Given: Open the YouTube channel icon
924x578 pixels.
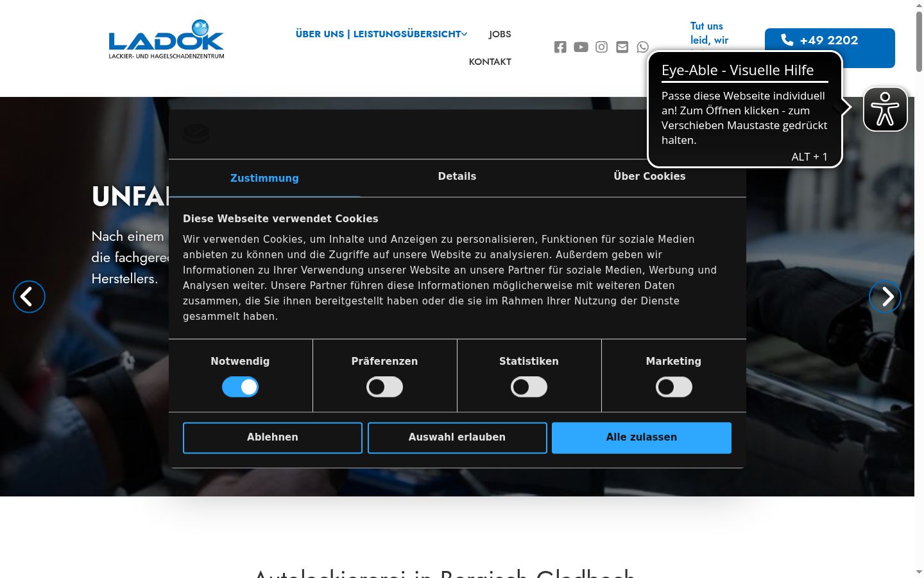Looking at the screenshot, I should tap(581, 47).
